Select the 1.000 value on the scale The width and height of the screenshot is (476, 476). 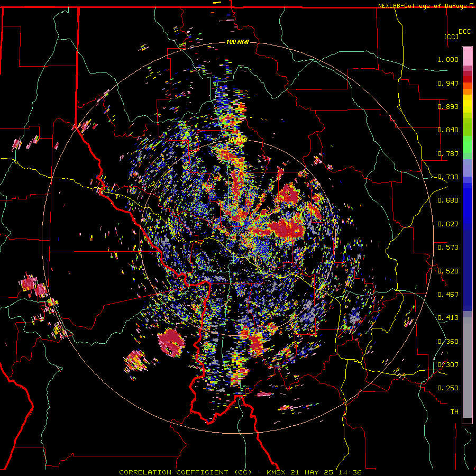click(x=448, y=59)
